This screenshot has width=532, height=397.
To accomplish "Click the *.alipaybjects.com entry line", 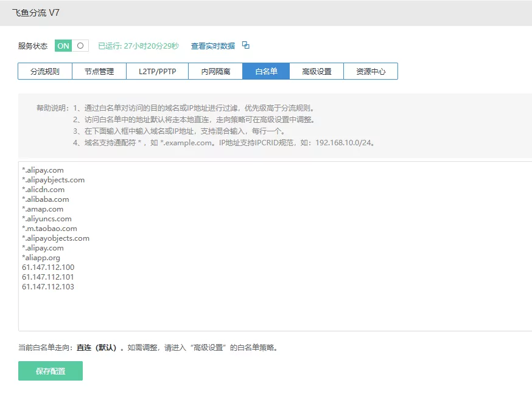I will [x=54, y=180].
